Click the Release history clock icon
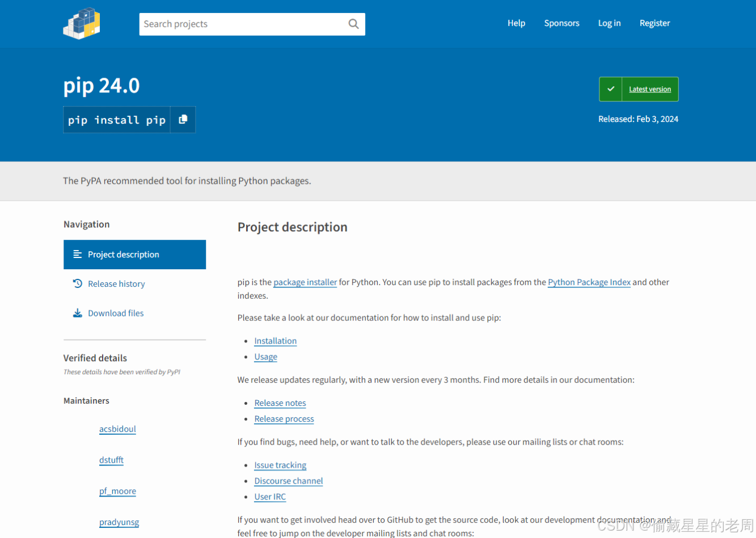This screenshot has height=538, width=756. click(x=78, y=283)
